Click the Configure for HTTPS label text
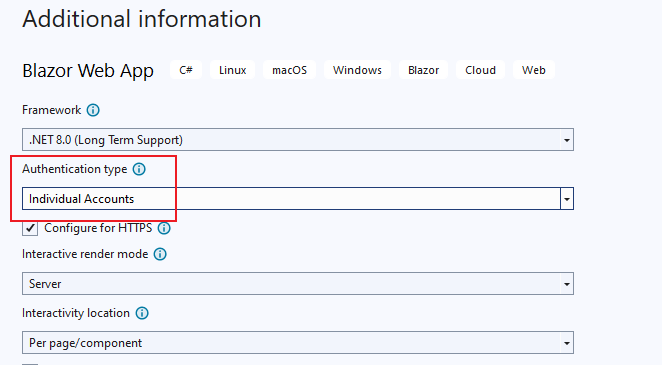The width and height of the screenshot is (662, 365). pos(98,228)
